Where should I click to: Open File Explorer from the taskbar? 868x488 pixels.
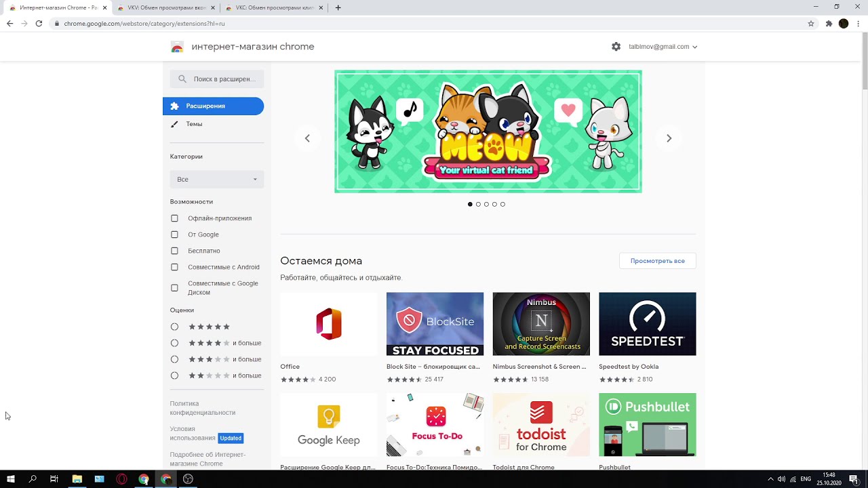tap(77, 479)
